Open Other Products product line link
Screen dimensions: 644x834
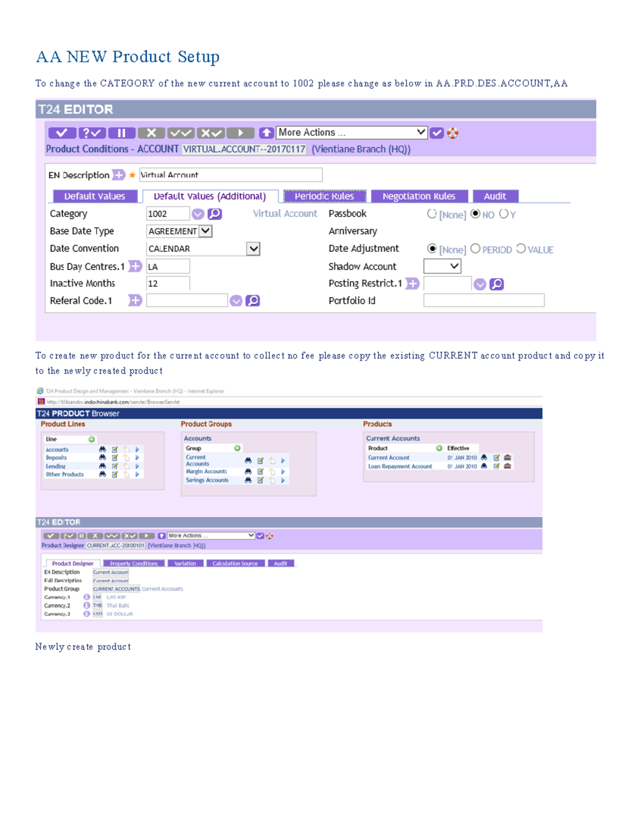(65, 475)
